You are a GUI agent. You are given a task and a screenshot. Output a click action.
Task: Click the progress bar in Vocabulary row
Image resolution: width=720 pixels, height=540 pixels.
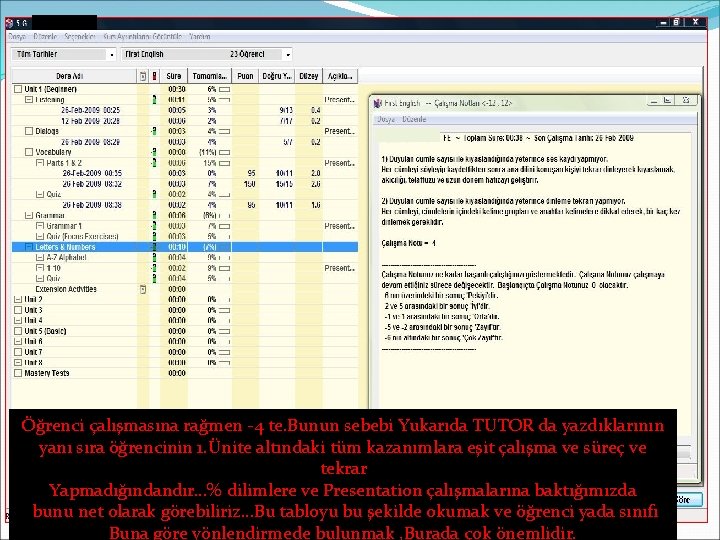coord(225,152)
